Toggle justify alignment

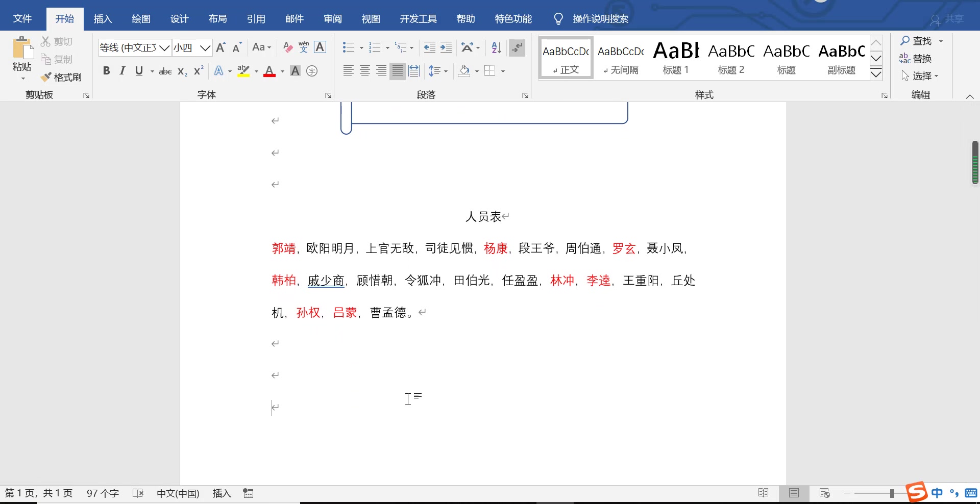point(398,71)
